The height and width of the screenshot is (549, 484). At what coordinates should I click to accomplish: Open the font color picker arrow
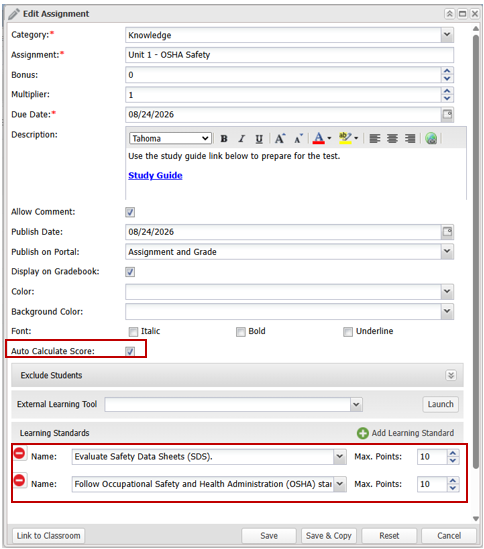tap(329, 139)
